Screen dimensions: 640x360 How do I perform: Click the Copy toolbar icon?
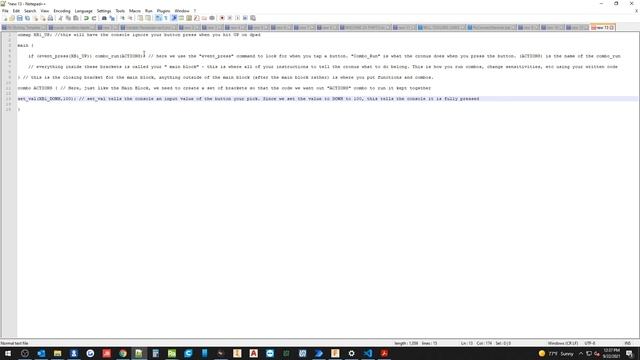68,18
